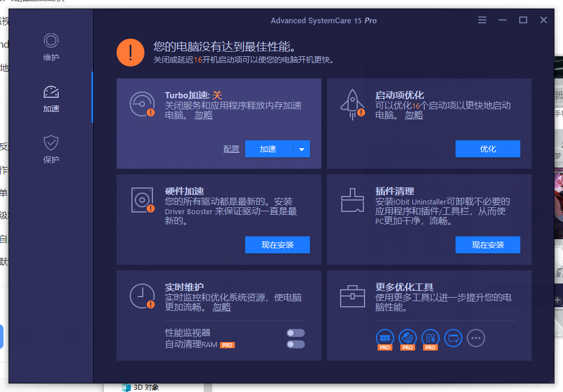Open the hamburger menu in title bar

pos(482,20)
